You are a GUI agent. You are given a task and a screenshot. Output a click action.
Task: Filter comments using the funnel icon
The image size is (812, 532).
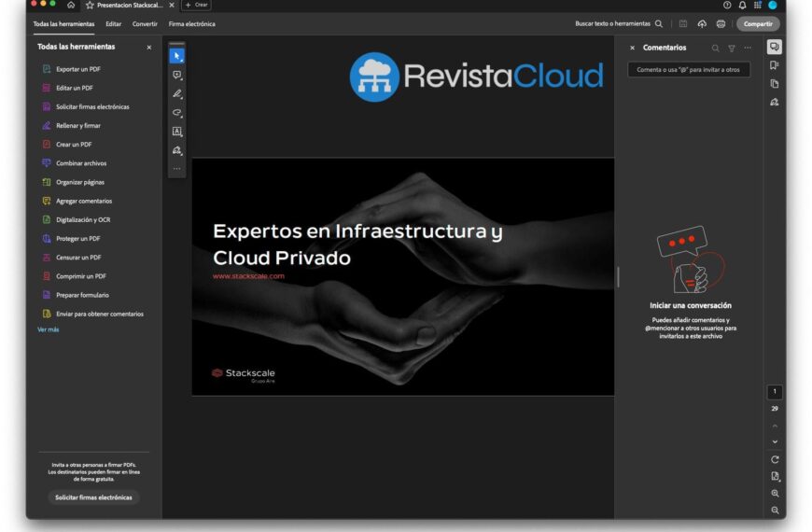pos(732,48)
